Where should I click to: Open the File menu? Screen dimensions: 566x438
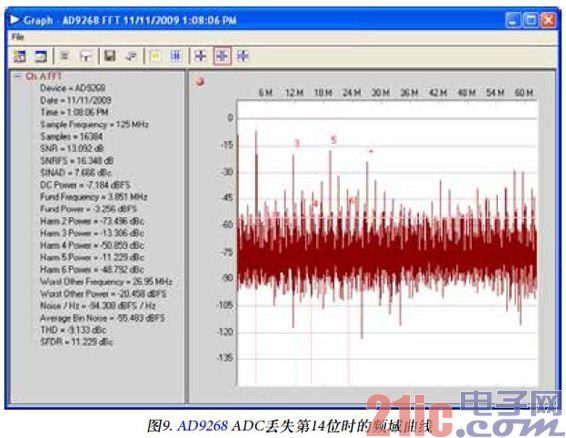18,37
